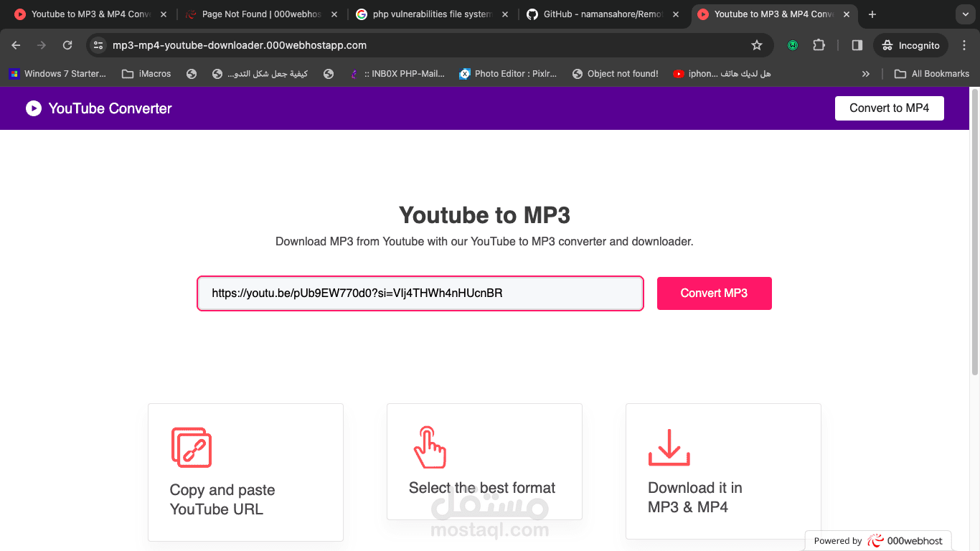980x551 pixels.
Task: Close the GitHub tab
Action: pos(676,14)
